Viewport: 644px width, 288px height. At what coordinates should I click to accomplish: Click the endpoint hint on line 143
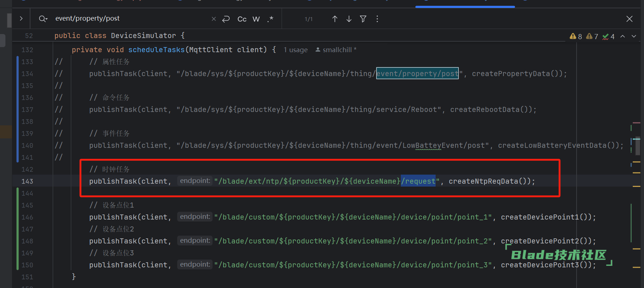[x=195, y=181]
